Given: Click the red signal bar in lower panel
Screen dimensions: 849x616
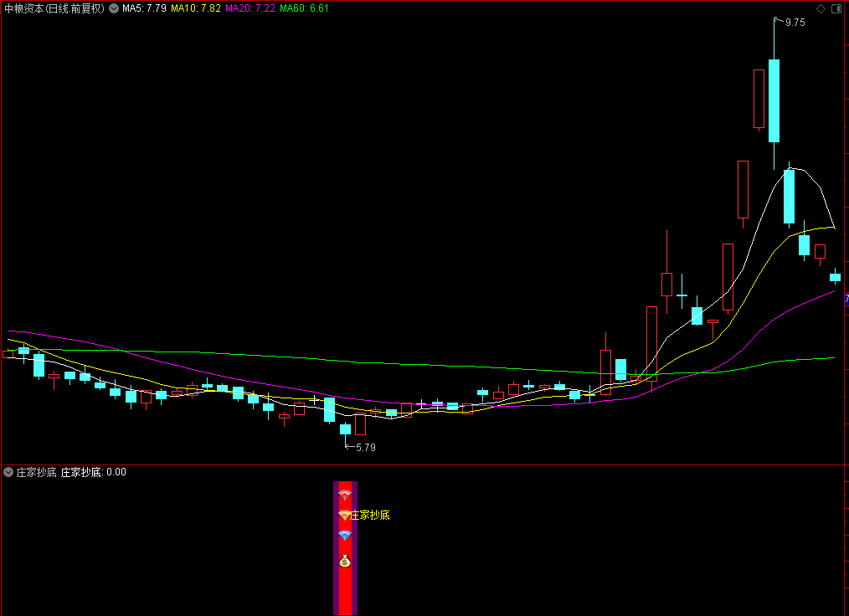Looking at the screenshot, I should [346, 548].
